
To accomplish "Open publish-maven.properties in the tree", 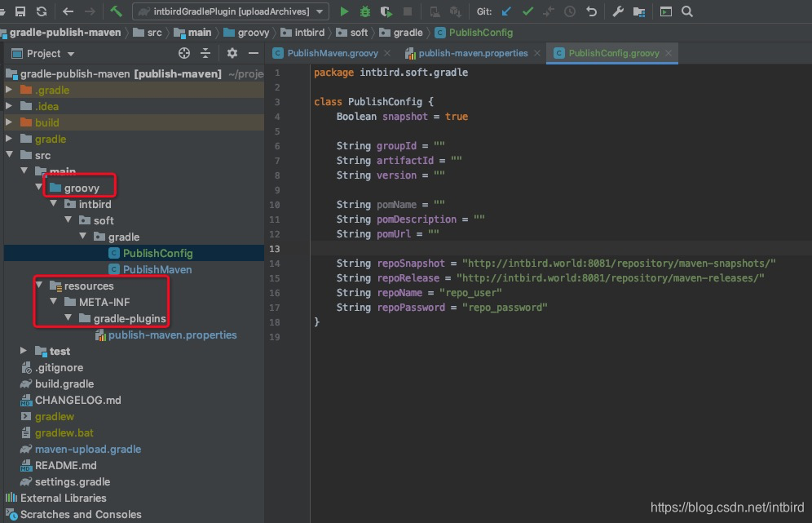I will pos(166,335).
